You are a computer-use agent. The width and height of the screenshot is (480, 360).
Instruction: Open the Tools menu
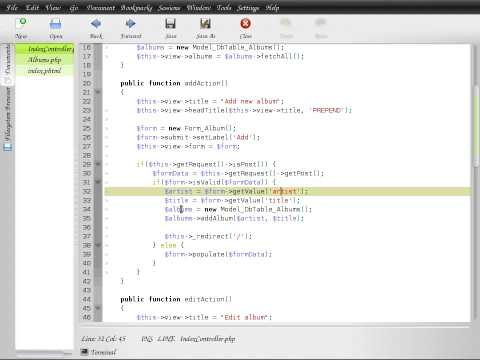(x=224, y=8)
